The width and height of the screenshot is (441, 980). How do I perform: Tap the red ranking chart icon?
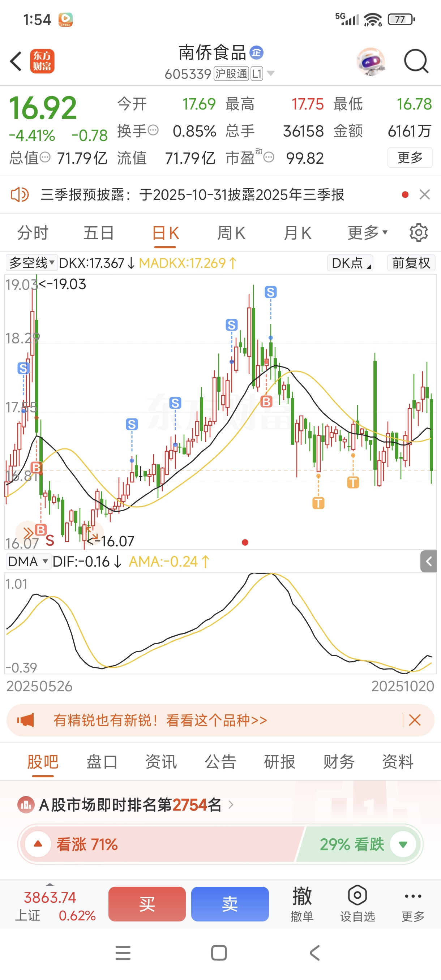pyautogui.click(x=26, y=805)
